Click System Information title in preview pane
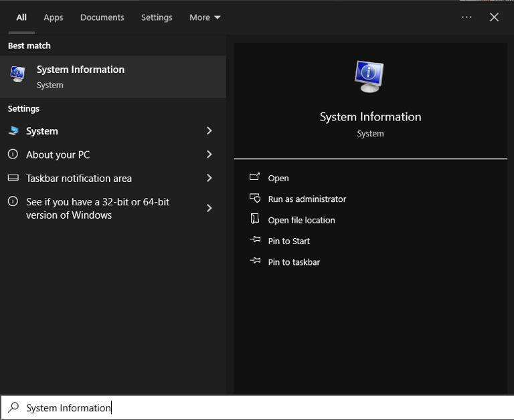Viewport: 514px width, 420px height. click(x=370, y=117)
